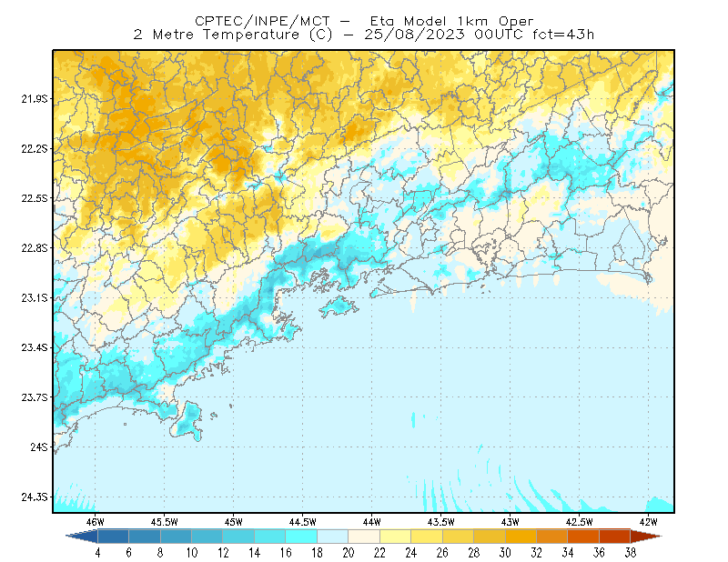
Task: Click the 21.9S latitude label
Action: tap(35, 99)
